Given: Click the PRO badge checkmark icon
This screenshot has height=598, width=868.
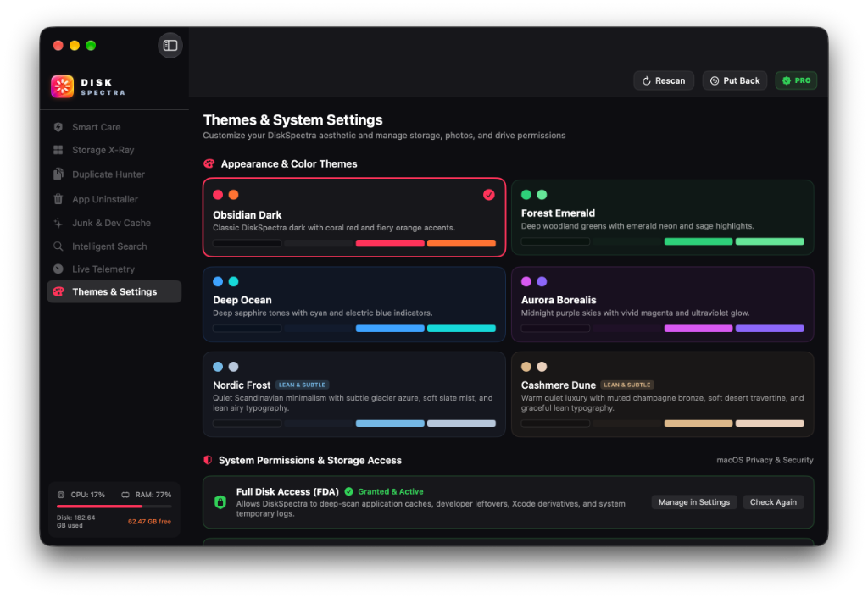Looking at the screenshot, I should coord(786,80).
